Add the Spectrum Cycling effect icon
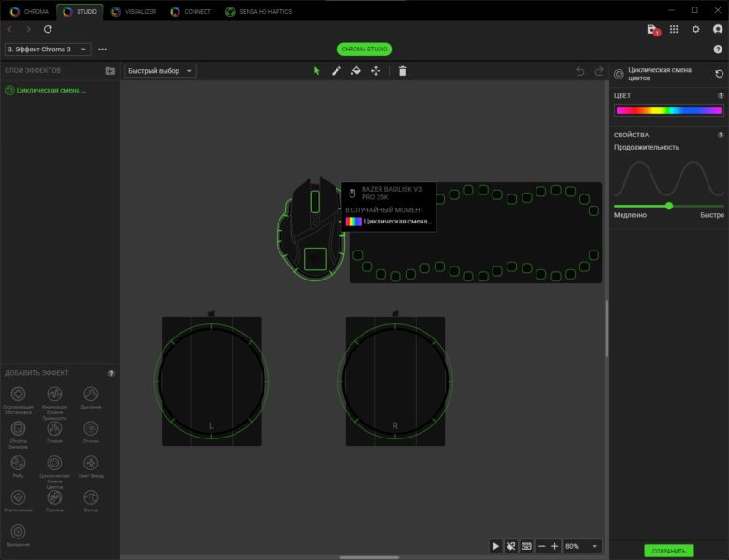This screenshot has width=729, height=560. [x=54, y=463]
